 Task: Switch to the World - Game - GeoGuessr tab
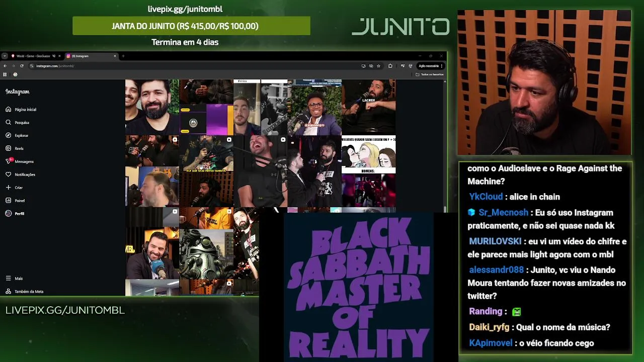coord(33,56)
